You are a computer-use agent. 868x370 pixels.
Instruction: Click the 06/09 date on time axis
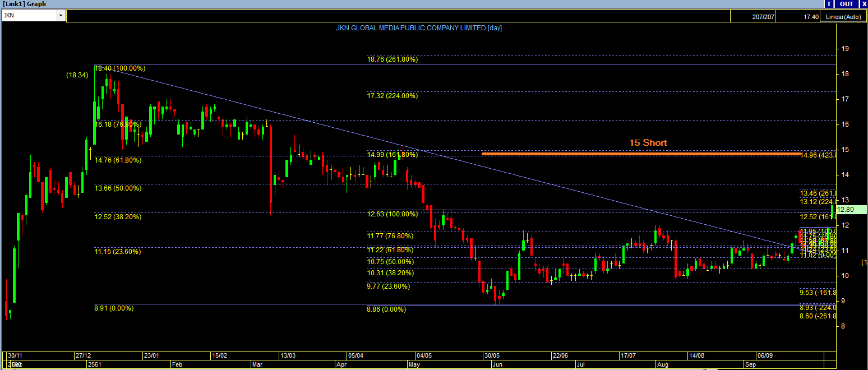point(764,355)
